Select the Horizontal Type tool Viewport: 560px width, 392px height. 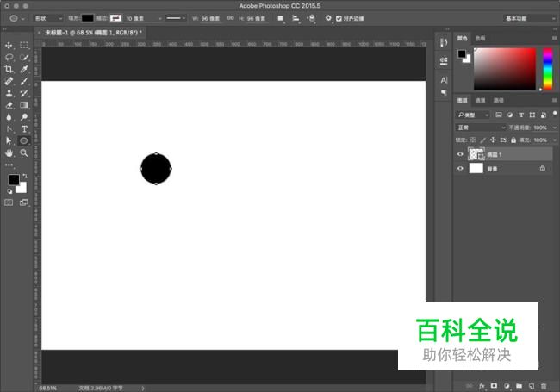[x=24, y=128]
